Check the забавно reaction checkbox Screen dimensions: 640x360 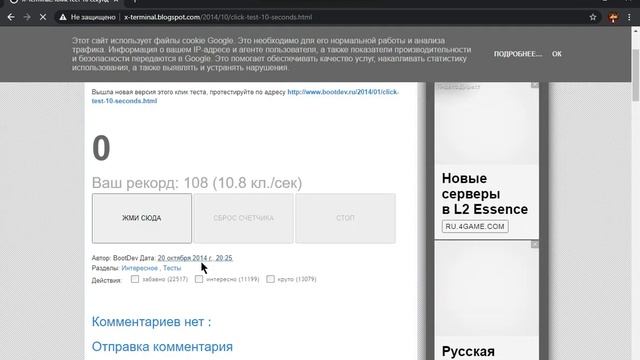[x=135, y=279]
